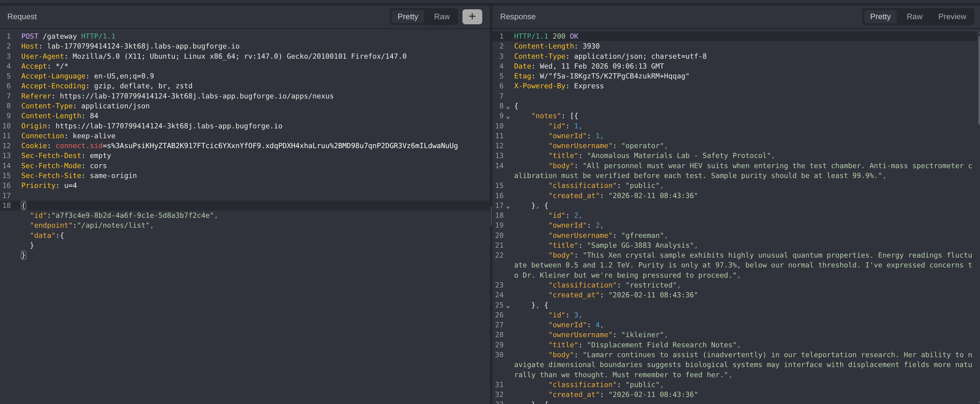Click the Displacement Field Research Notes title
980x404 pixels.
coord(662,345)
